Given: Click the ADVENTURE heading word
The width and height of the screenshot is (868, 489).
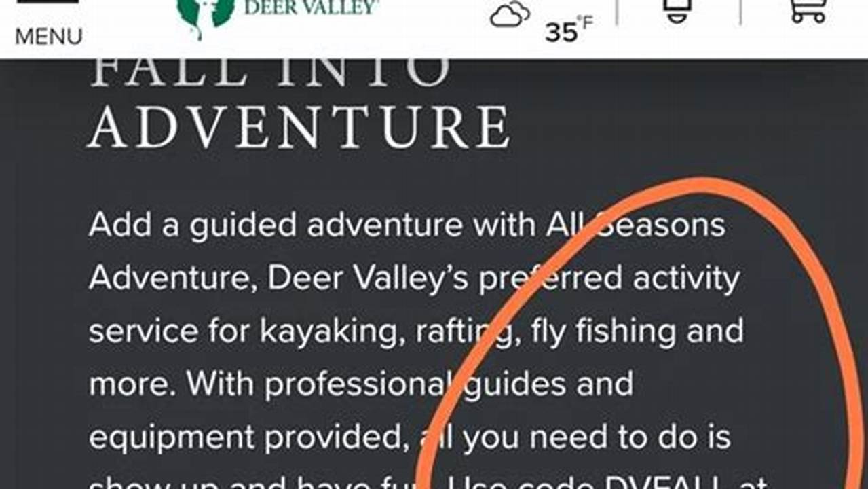Looking at the screenshot, I should (x=299, y=127).
